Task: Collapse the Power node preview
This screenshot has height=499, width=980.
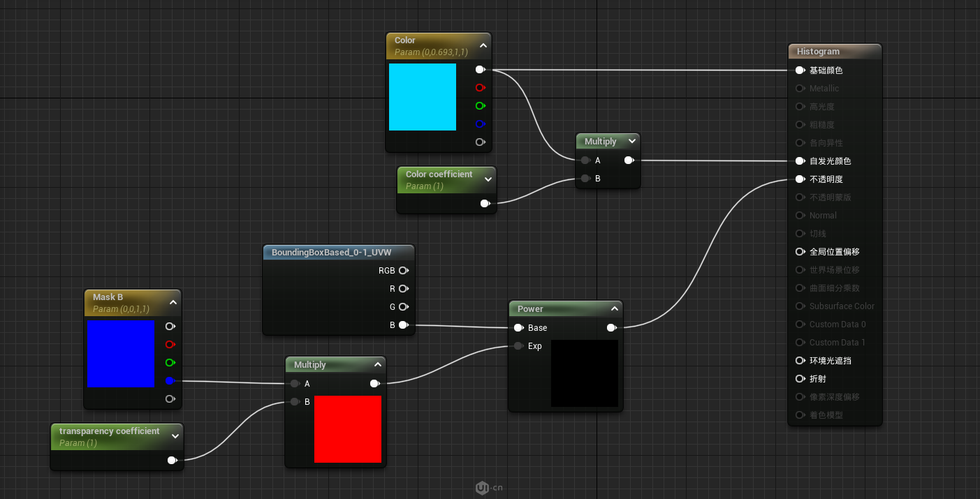Action: tap(614, 308)
